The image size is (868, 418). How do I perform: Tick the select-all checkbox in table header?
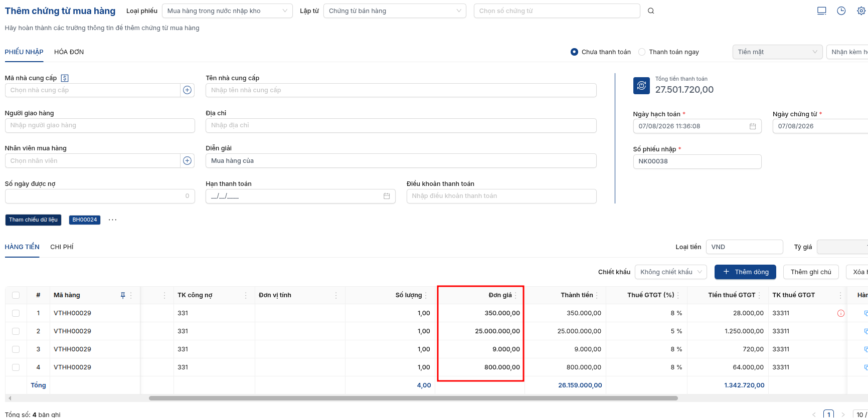[16, 295]
